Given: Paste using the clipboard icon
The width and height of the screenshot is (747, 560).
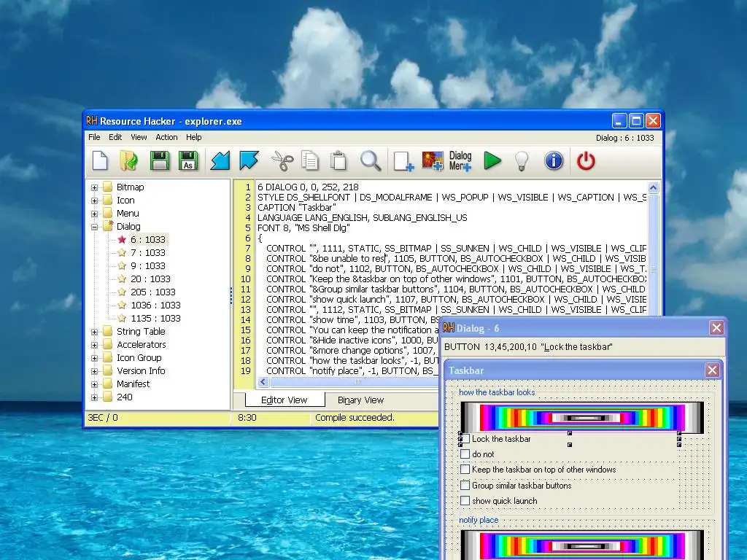Looking at the screenshot, I should 338,160.
